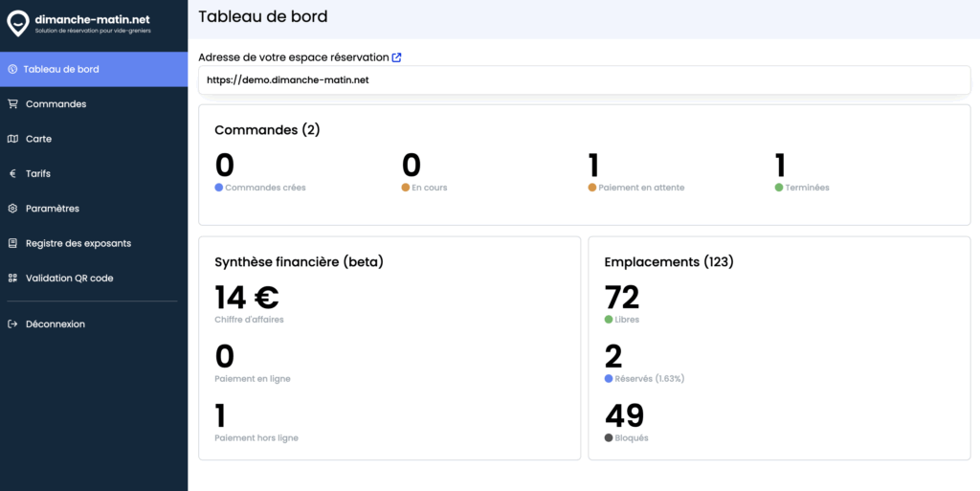Click the Paramètres gear icon
980x491 pixels.
[12, 209]
